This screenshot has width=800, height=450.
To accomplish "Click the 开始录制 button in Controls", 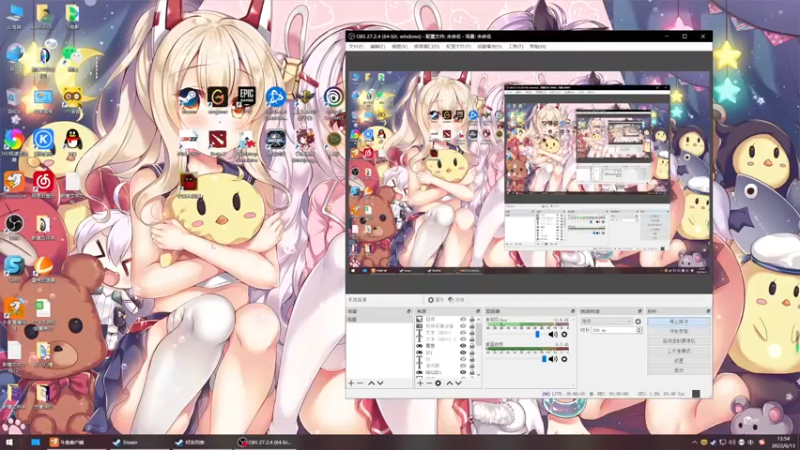I will 679,332.
